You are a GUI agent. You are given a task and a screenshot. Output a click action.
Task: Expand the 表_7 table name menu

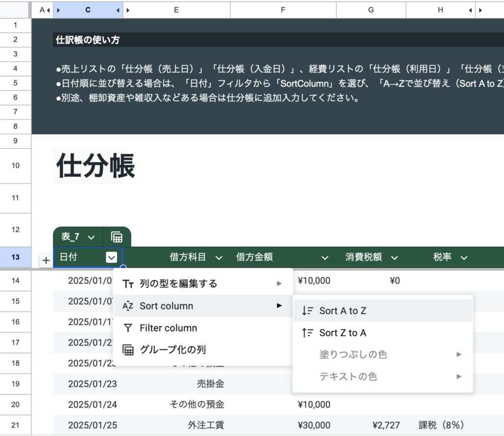(91, 238)
